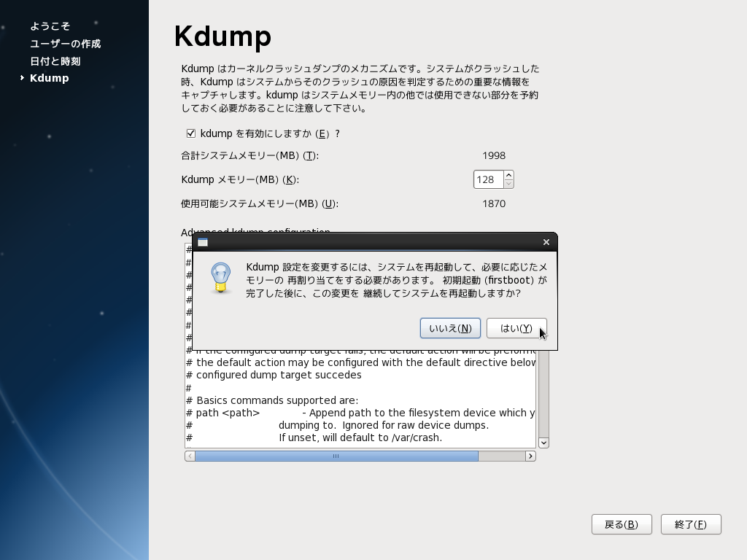Click the down arrow of the vertical scrollbar
Screen dimensions: 747x560
click(x=543, y=443)
